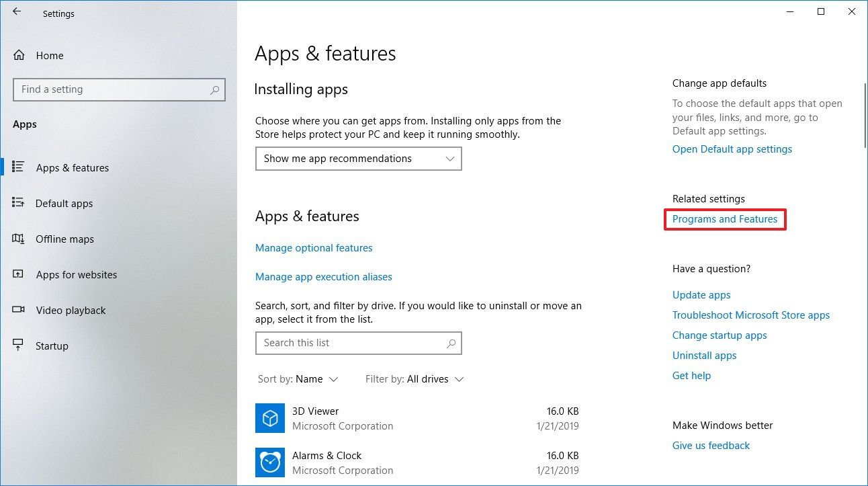Open the Programs and Features link
The width and height of the screenshot is (868, 486).
(x=724, y=219)
